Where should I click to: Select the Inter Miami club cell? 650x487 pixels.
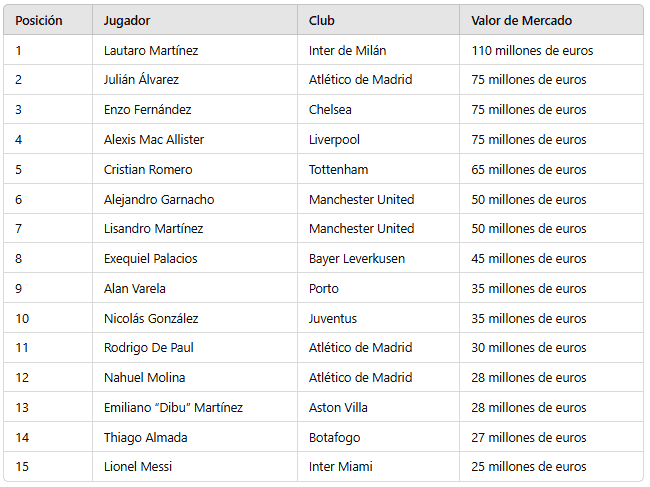tap(340, 467)
